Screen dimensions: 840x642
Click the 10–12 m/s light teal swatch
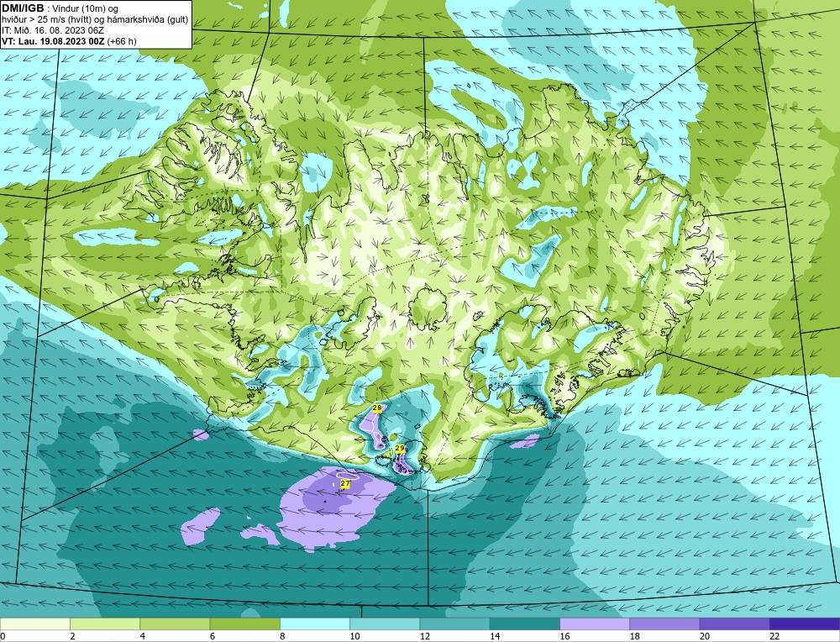[385, 624]
